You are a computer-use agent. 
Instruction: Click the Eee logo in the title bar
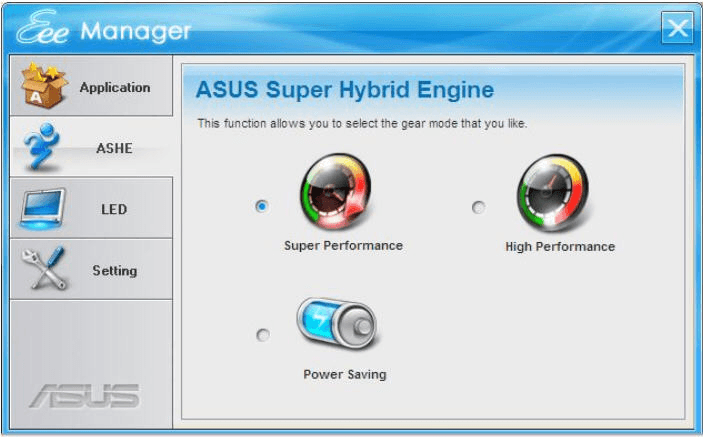click(42, 28)
